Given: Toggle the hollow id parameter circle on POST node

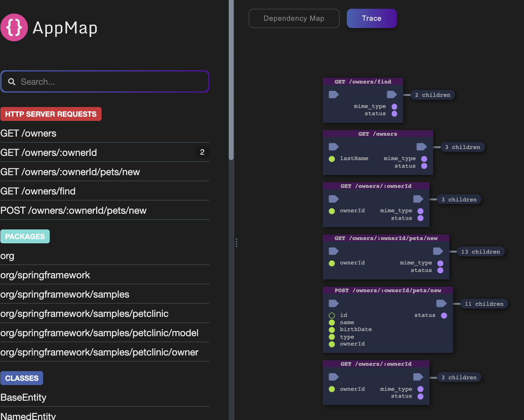Looking at the screenshot, I should coord(332,315).
